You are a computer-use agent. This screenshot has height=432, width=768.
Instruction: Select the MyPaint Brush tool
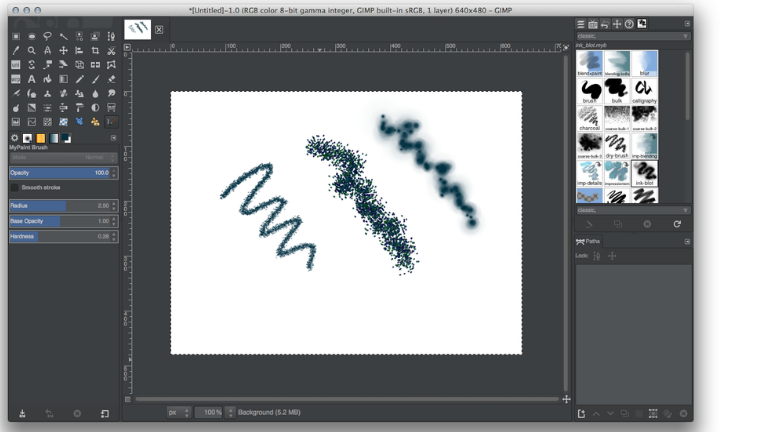tap(111, 121)
